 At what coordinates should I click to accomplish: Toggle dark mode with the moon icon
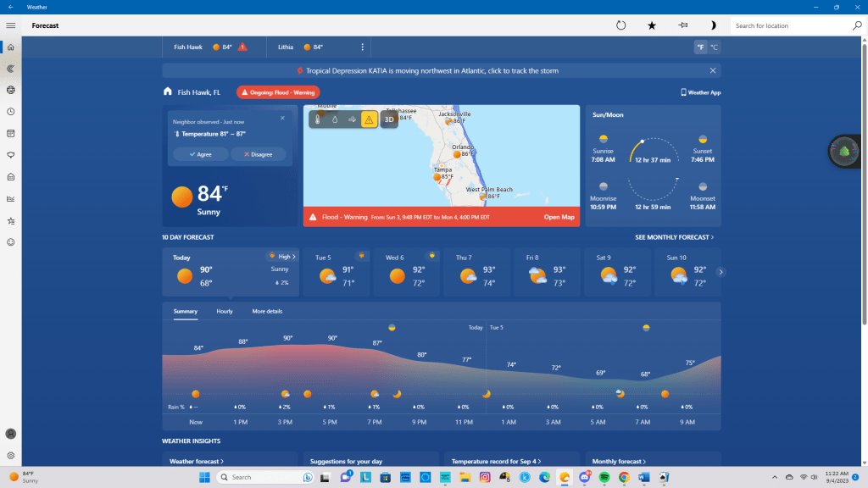tap(713, 25)
